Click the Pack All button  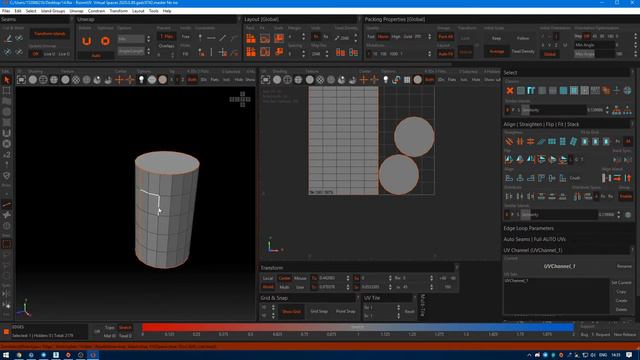click(445, 37)
